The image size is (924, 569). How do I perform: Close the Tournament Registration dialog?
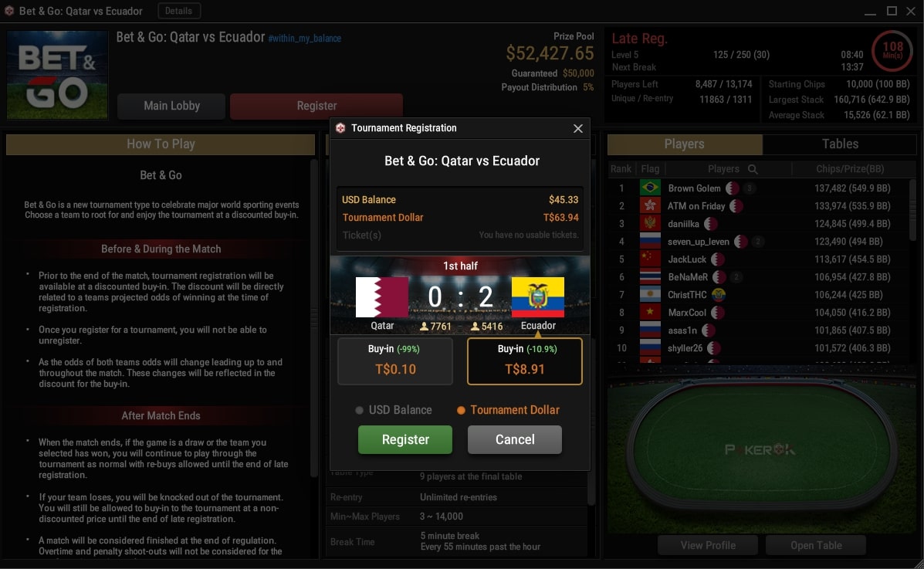578,128
